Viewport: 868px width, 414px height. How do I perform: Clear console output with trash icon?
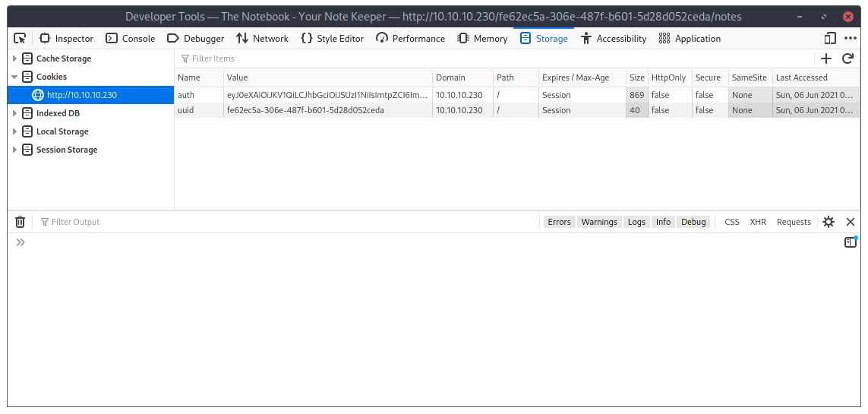click(21, 222)
